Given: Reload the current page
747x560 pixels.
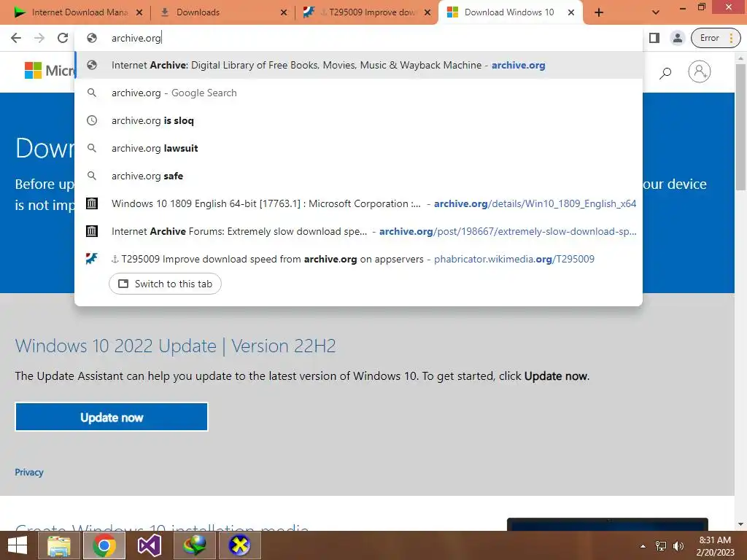Looking at the screenshot, I should pyautogui.click(x=63, y=38).
